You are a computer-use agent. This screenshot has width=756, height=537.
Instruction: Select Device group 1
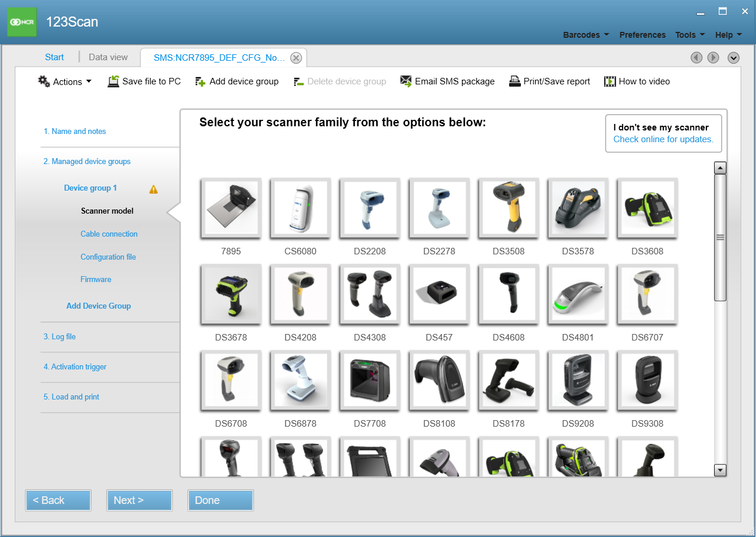click(90, 188)
